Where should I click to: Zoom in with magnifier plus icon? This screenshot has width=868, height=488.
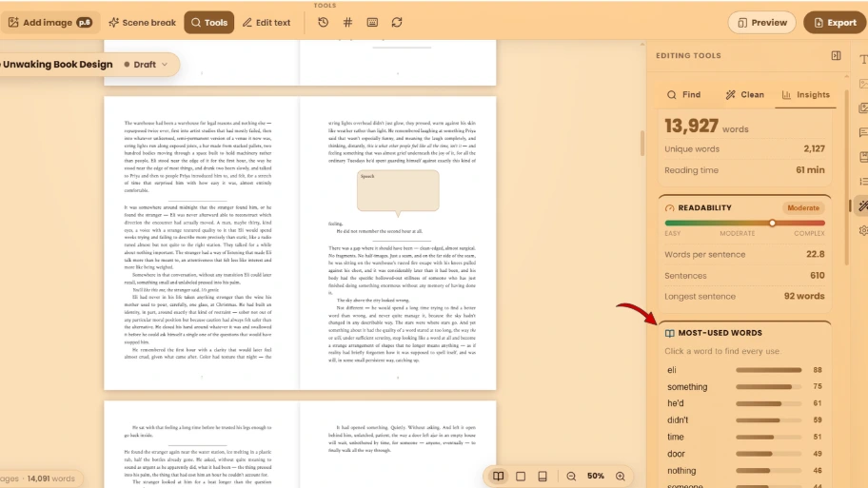click(621, 477)
